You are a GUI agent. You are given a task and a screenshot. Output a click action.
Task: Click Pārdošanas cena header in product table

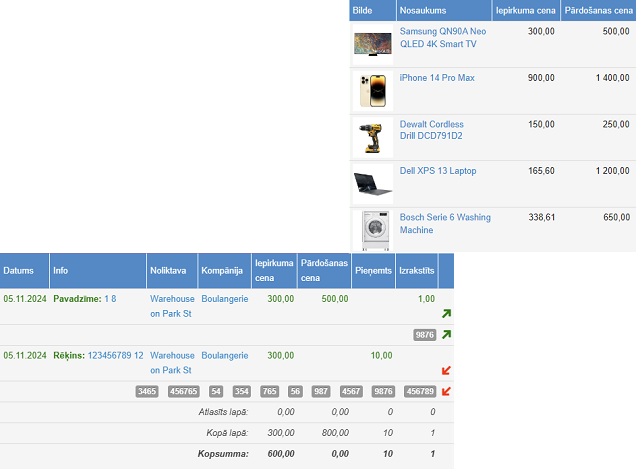tap(598, 11)
